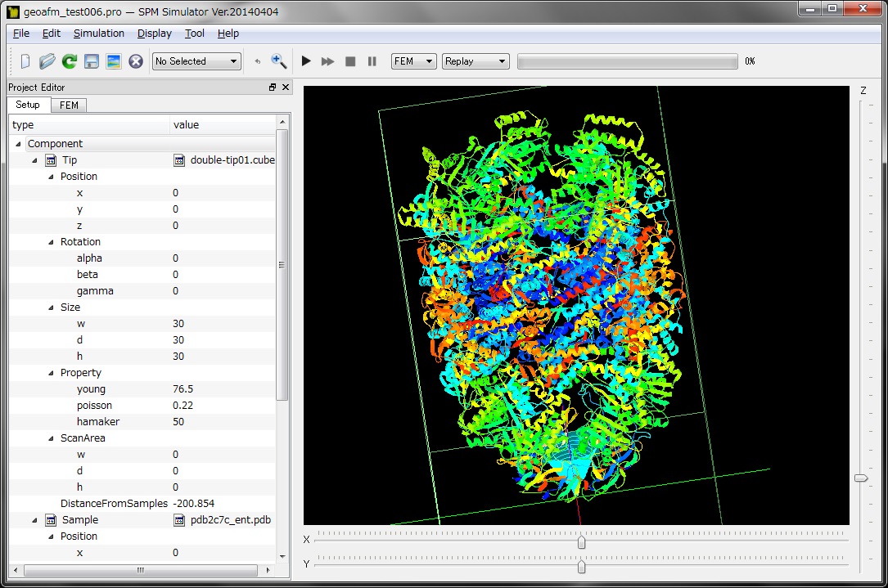
Task: Click the tree scrollbar down arrow
Action: click(282, 557)
